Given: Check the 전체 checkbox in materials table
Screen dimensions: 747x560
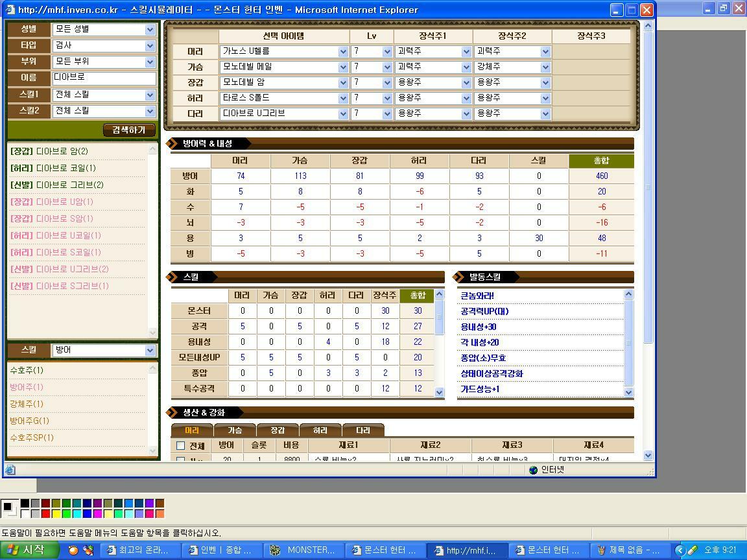Looking at the screenshot, I should [180, 446].
